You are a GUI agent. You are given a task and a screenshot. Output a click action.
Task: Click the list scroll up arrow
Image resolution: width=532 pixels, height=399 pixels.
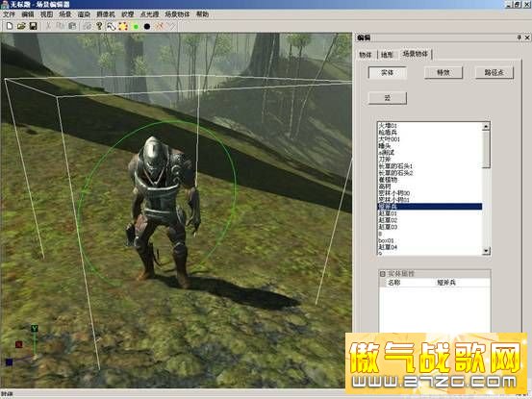486,127
